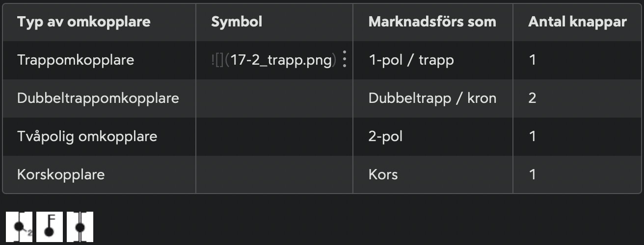The height and width of the screenshot is (245, 644).
Task: Click the empty Symbol cell for Korskopplare
Action: point(274,174)
